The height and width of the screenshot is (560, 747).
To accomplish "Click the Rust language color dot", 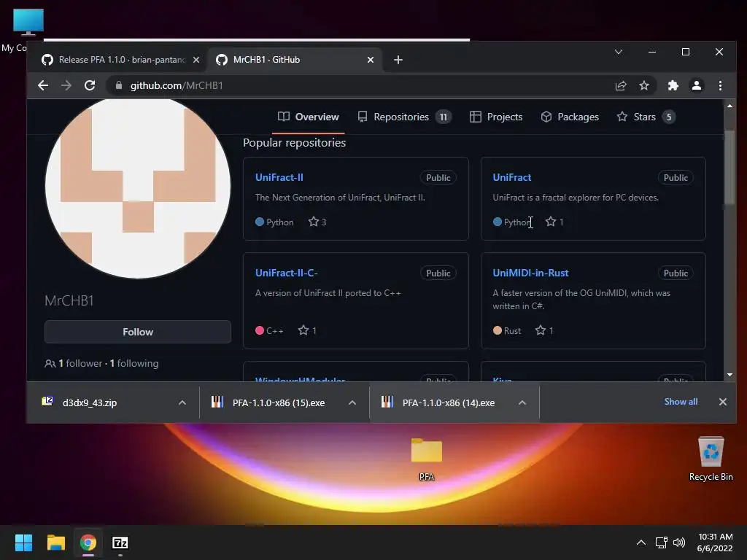I will tap(498, 330).
